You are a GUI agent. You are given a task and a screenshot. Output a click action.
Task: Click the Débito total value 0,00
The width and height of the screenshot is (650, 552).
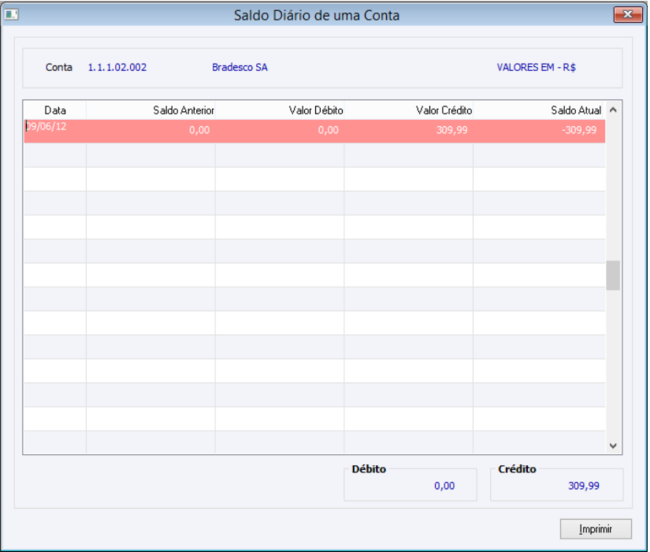444,486
